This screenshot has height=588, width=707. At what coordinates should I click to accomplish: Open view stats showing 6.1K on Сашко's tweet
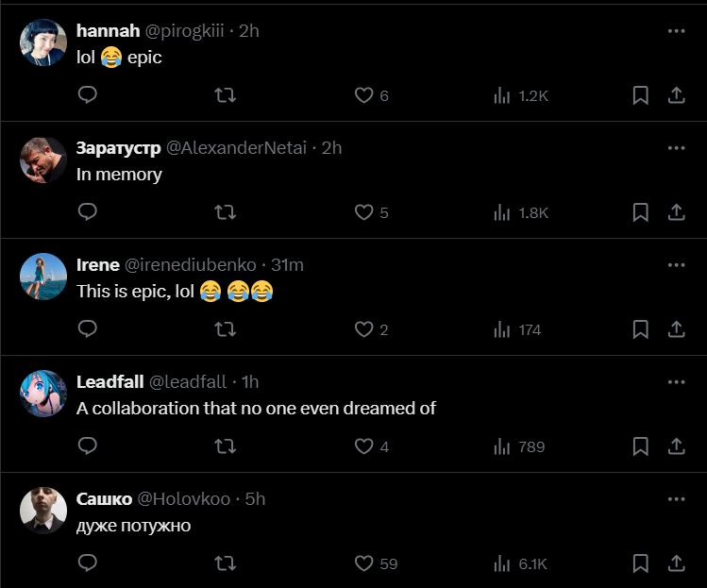(520, 563)
